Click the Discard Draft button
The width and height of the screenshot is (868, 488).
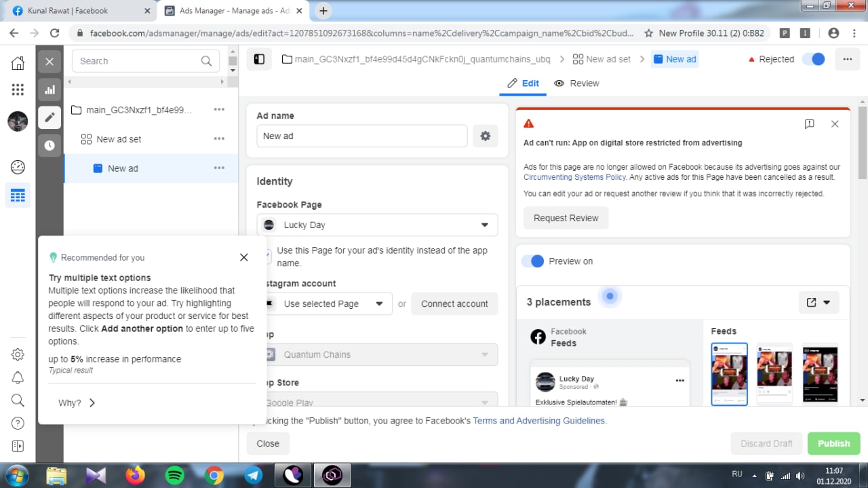pos(766,443)
